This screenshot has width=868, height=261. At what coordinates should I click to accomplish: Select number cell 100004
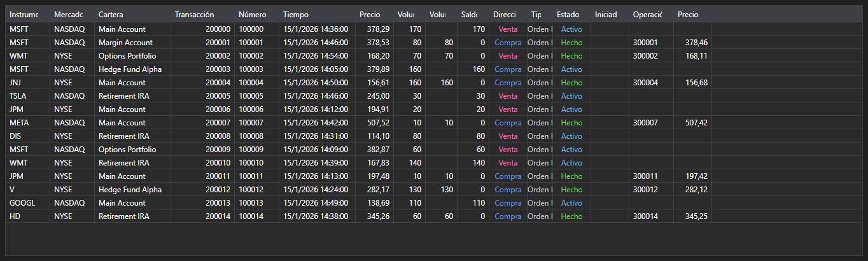click(256, 83)
